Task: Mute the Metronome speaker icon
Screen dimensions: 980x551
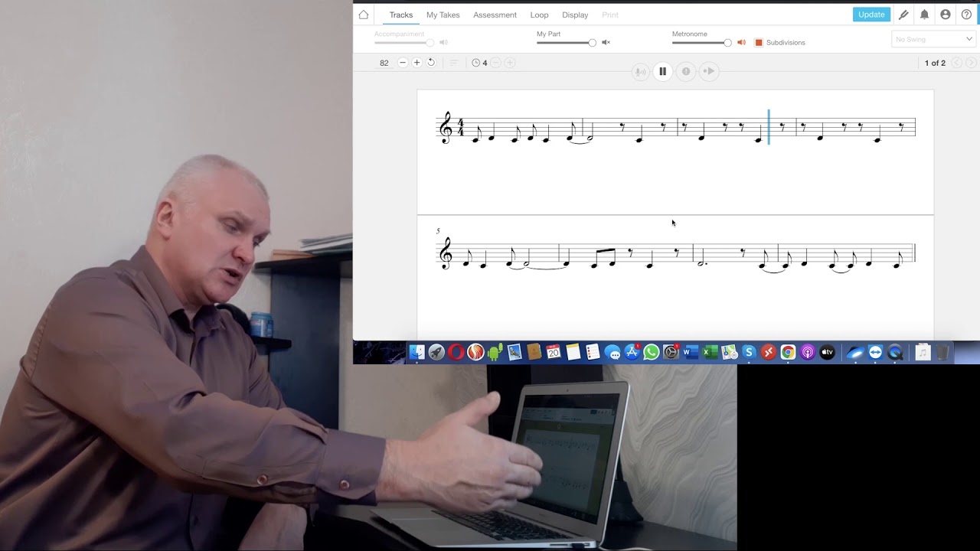Action: 741,43
